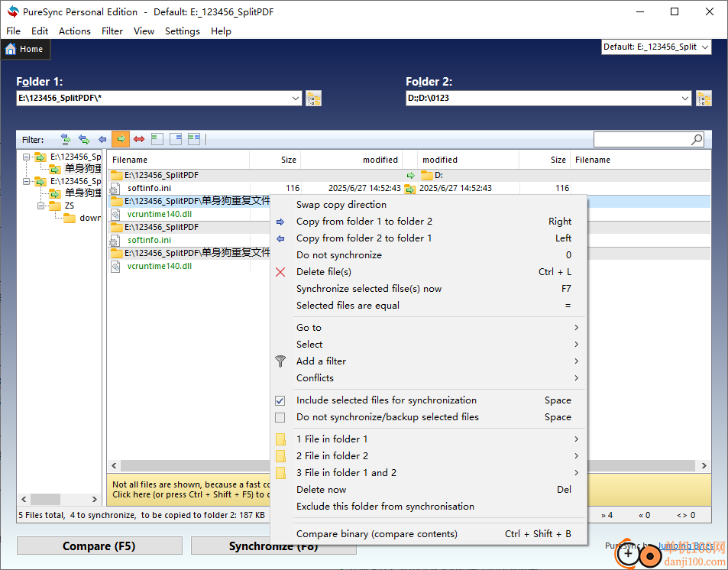This screenshot has width=728, height=570.
Task: Open the View menu
Action: (x=144, y=31)
